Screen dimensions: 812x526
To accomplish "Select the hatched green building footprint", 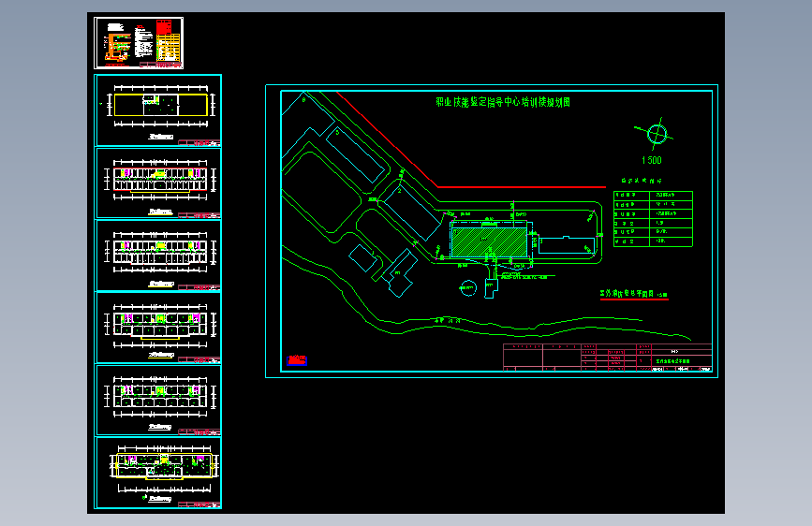I will point(490,241).
